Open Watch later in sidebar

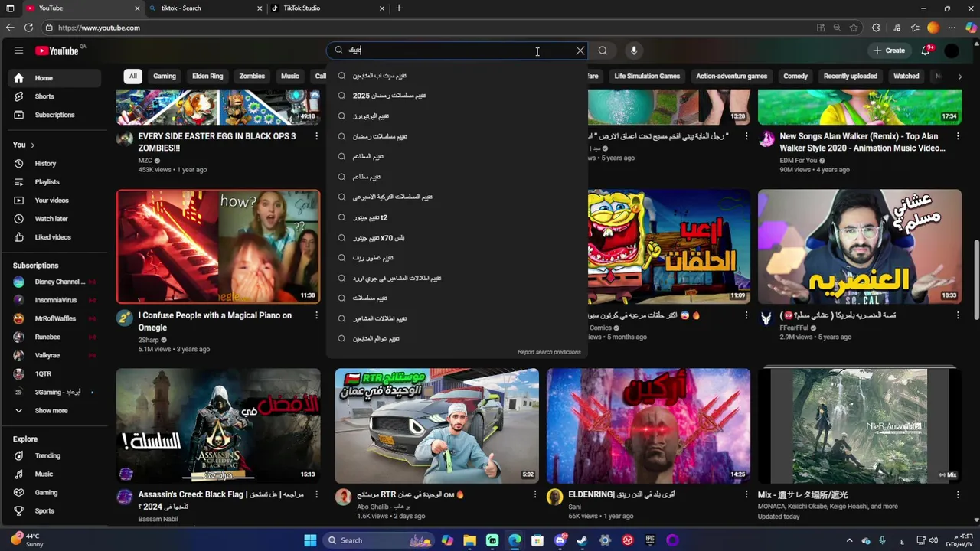[x=54, y=219]
